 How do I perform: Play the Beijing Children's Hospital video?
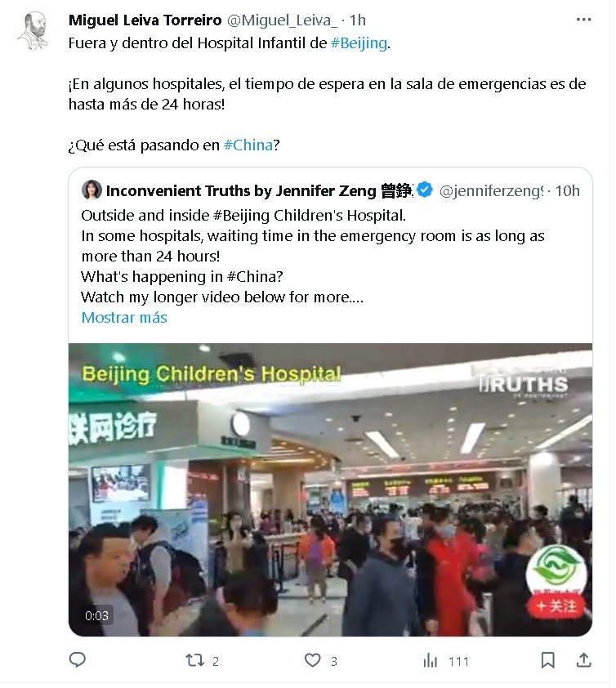[330, 489]
